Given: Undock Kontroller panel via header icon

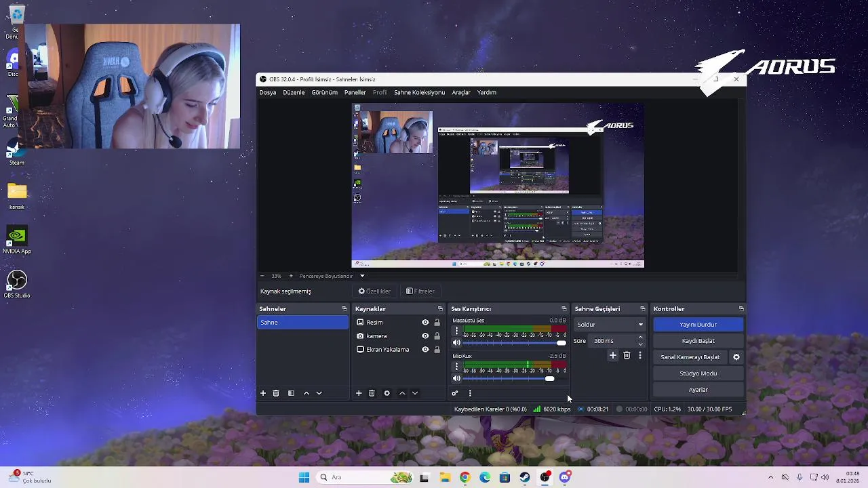Looking at the screenshot, I should (x=741, y=309).
